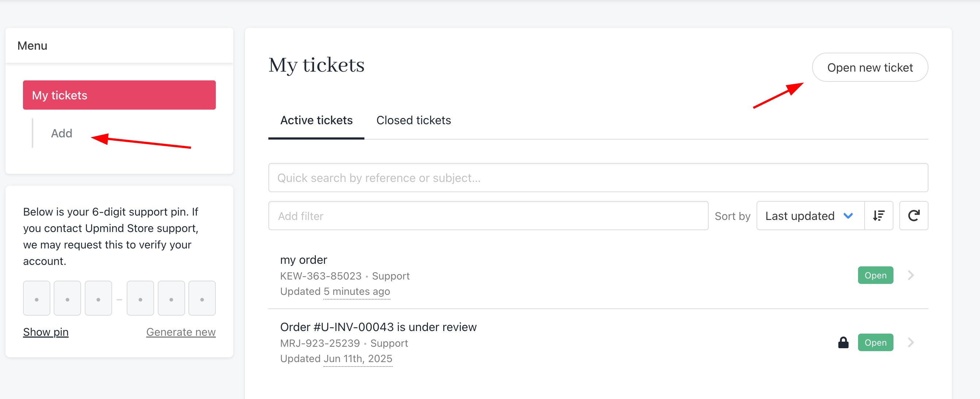Image resolution: width=980 pixels, height=399 pixels.
Task: Click reference MRJ-923-25239 text
Action: point(319,343)
